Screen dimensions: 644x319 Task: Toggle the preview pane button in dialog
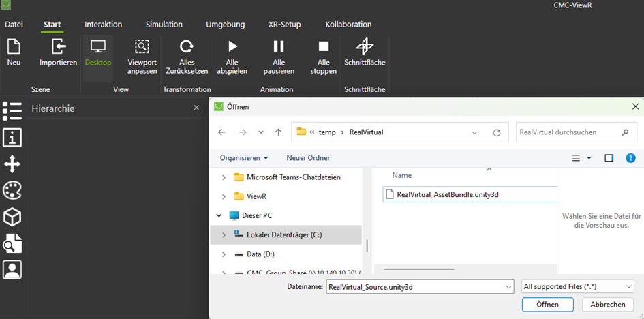click(609, 157)
